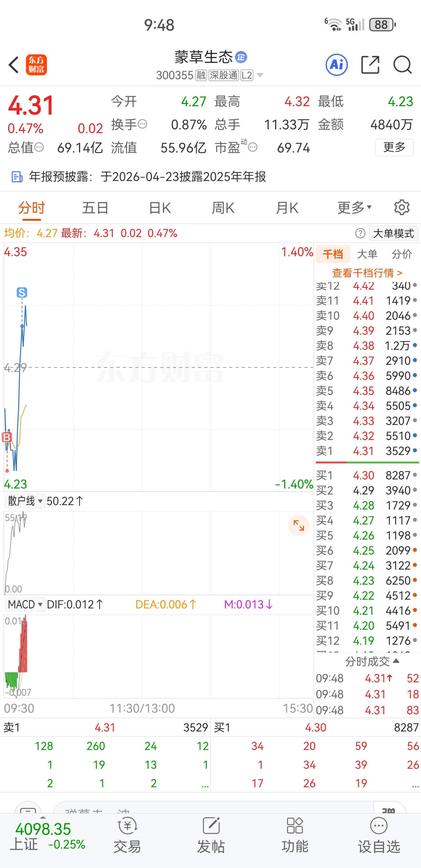The width and height of the screenshot is (421, 868).
Task: Open the 东方财富 app logo
Action: point(36,65)
